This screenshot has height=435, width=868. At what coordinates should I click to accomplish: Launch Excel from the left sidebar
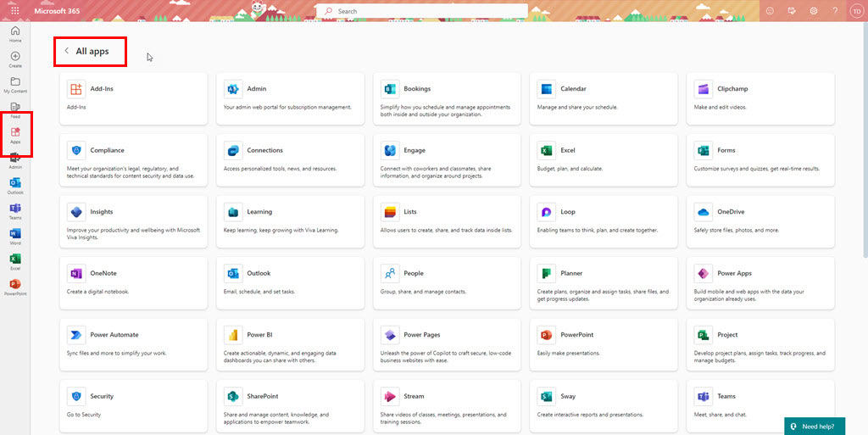click(x=15, y=262)
